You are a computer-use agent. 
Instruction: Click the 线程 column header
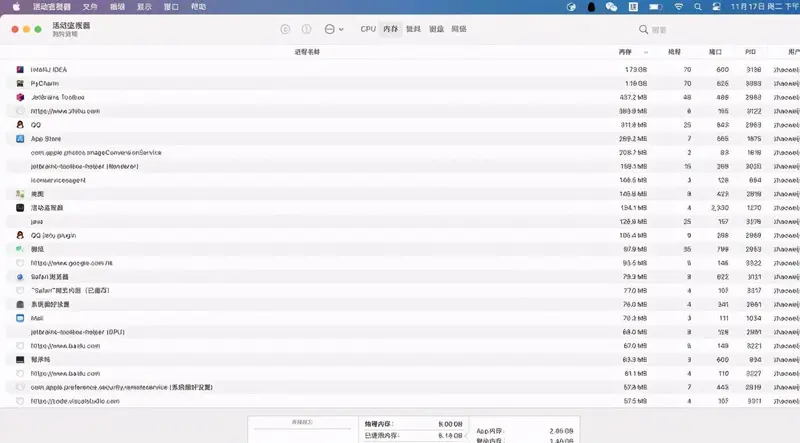[x=674, y=51]
